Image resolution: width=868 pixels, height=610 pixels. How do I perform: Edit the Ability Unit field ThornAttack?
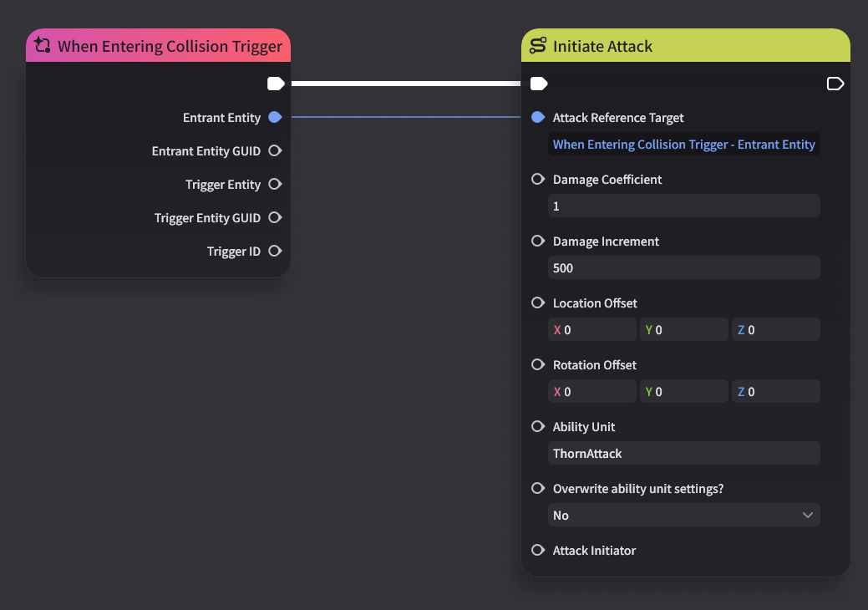[x=683, y=454]
